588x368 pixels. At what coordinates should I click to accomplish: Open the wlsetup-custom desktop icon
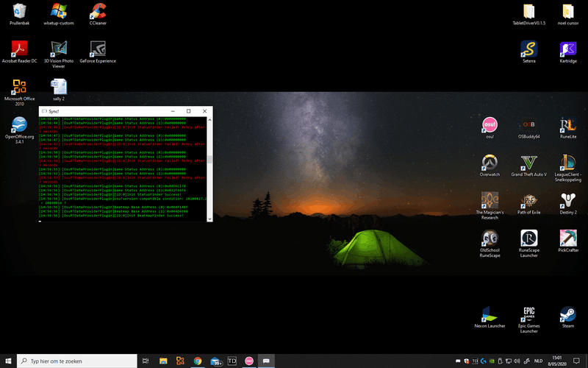click(x=59, y=14)
